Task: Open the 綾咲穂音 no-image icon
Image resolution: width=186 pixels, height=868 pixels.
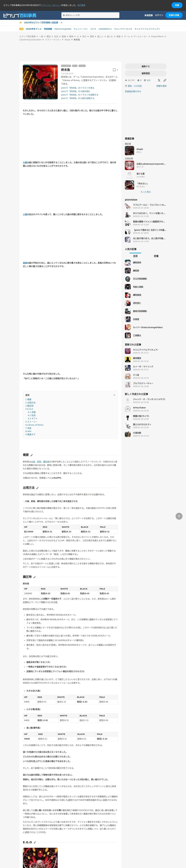Action: click(x=128, y=359)
